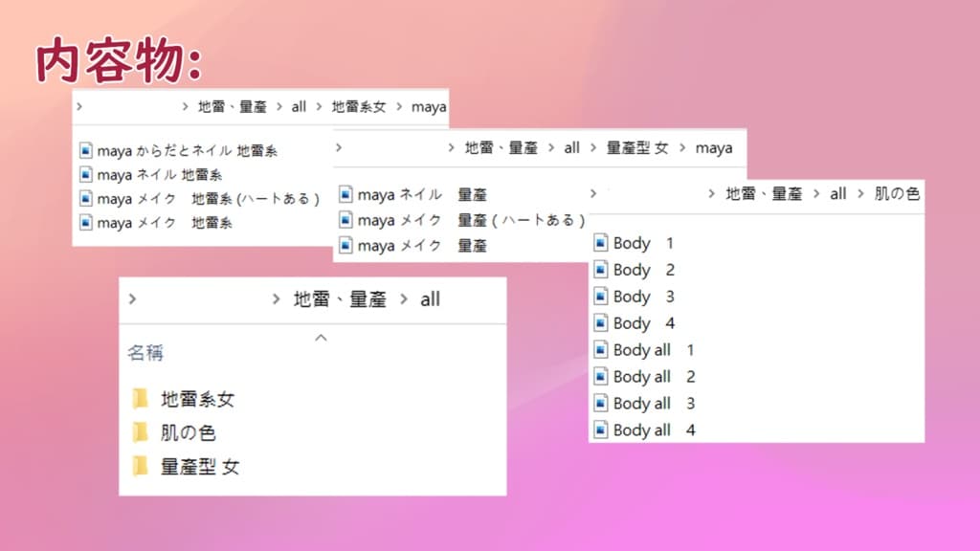The image size is (980, 551).
Task: Click the maya ネイル 地雷系 file icon
Action: pos(85,175)
